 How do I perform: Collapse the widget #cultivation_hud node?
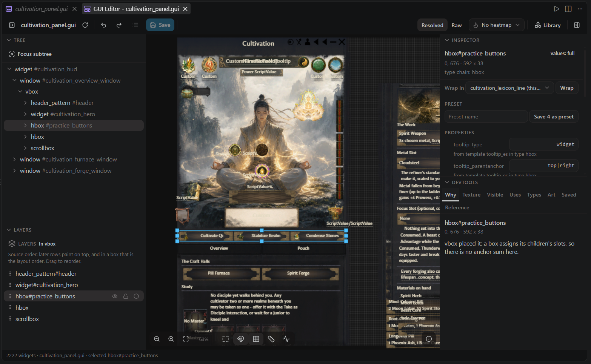[x=9, y=69]
